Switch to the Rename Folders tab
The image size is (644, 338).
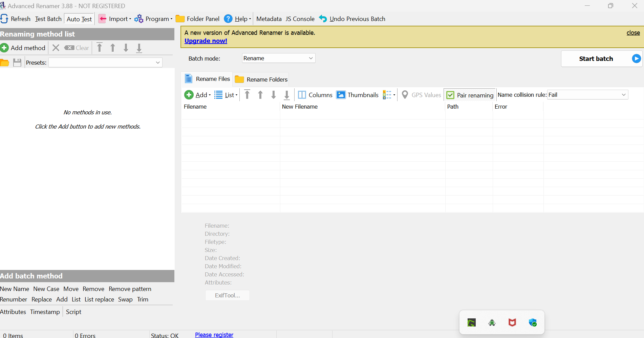(261, 80)
